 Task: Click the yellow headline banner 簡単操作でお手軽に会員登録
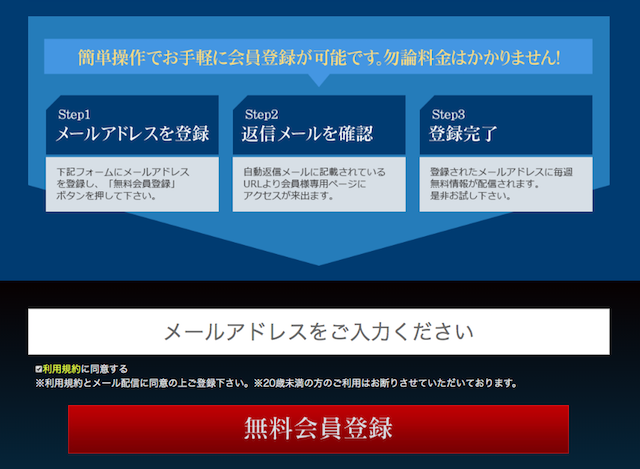point(319,57)
